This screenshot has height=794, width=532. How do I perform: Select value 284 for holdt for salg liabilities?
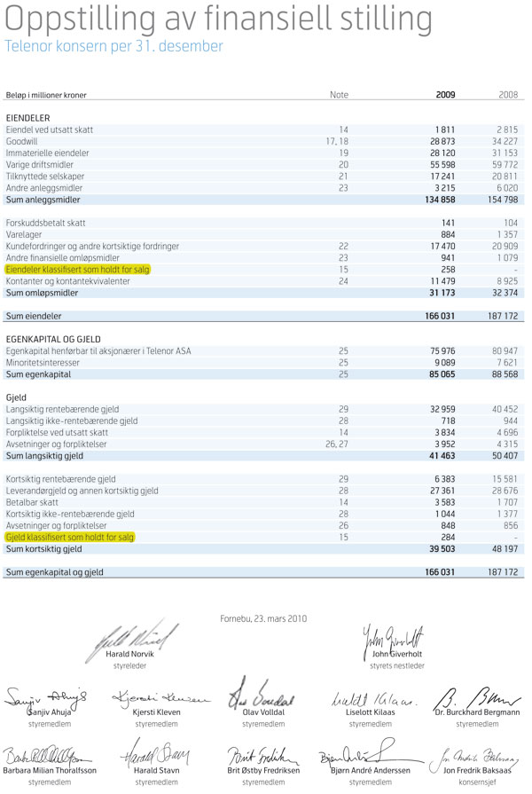[448, 538]
